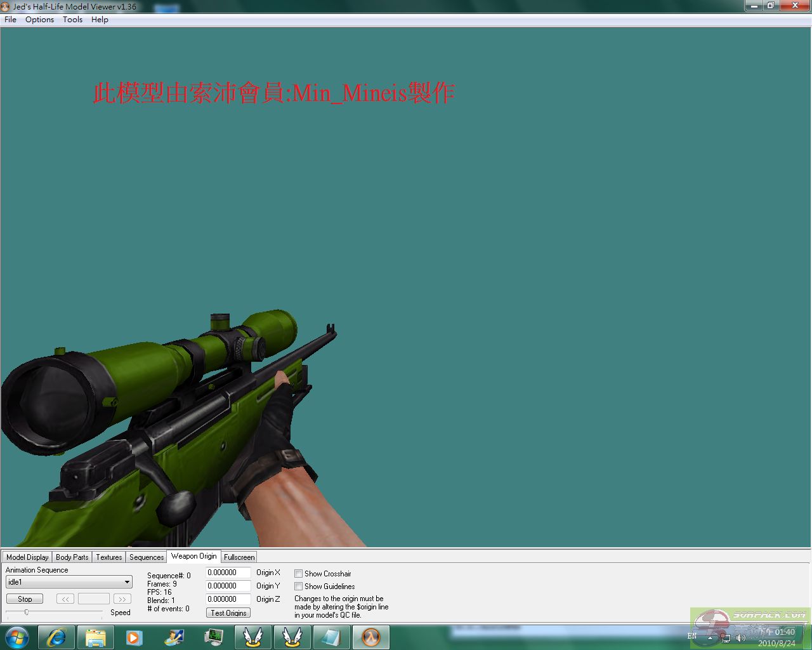Screen dimensions: 812x650
Task: Open Internet Explorer from the taskbar
Action: point(56,637)
